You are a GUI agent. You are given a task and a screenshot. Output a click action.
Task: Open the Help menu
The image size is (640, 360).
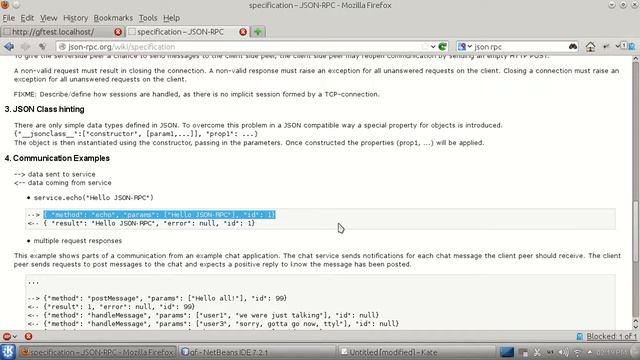point(171,18)
